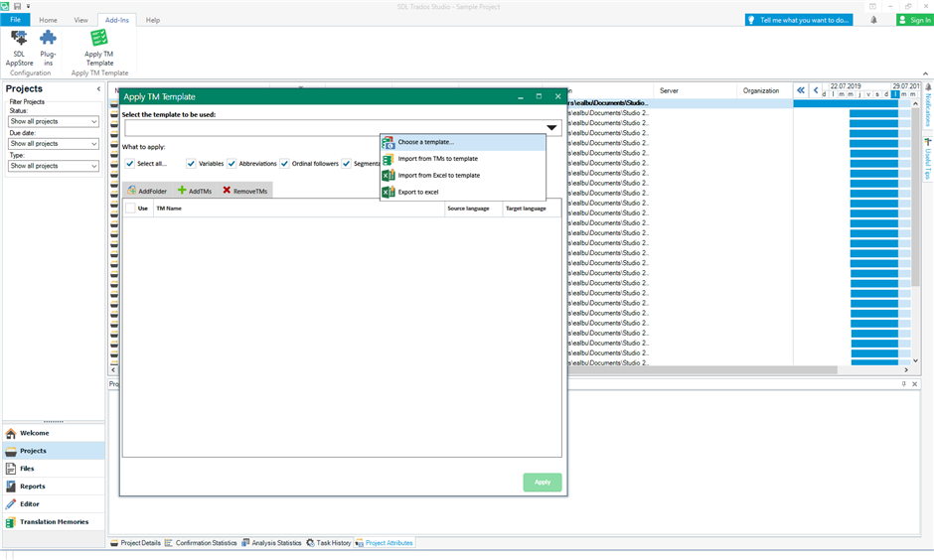Launch Apply TM Template from the ribbon
This screenshot has width=934, height=560.
(x=99, y=49)
